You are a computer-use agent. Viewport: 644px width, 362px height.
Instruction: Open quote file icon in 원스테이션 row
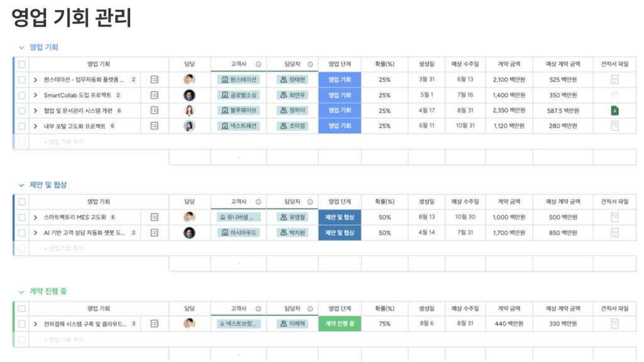[x=615, y=80]
